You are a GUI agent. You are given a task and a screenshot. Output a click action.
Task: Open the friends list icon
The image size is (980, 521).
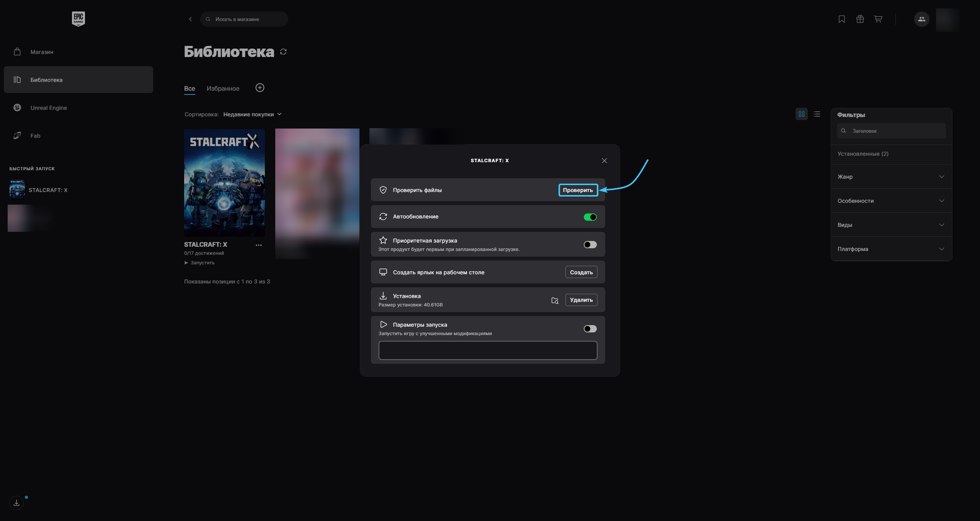coord(921,19)
